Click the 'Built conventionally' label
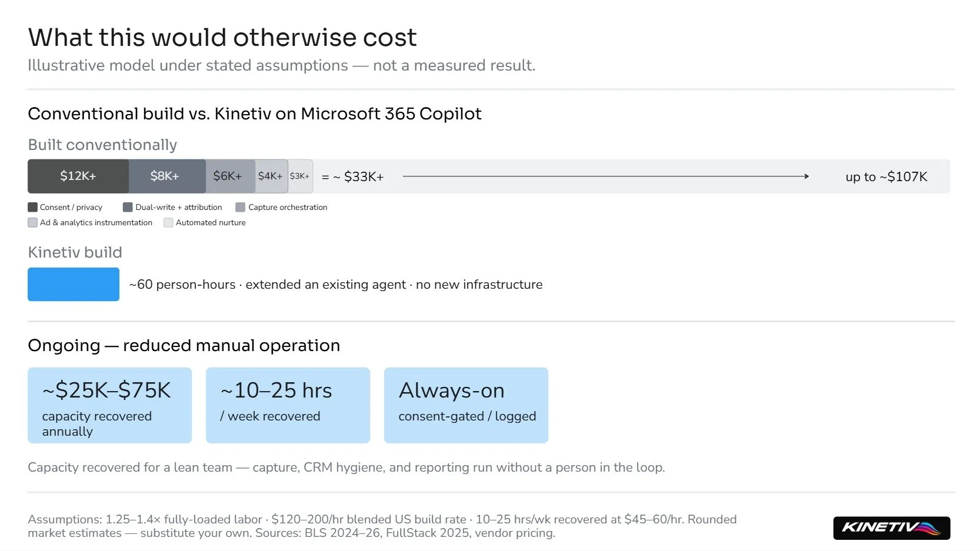The height and width of the screenshot is (551, 980). (x=102, y=145)
